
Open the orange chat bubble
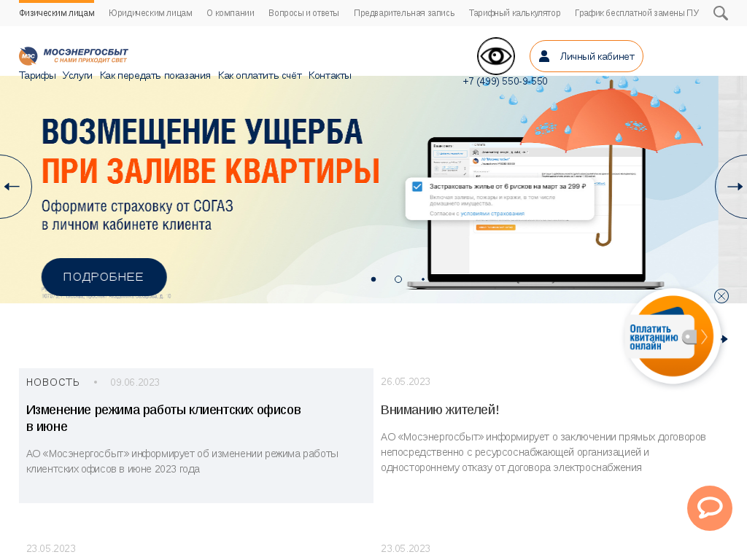(709, 508)
